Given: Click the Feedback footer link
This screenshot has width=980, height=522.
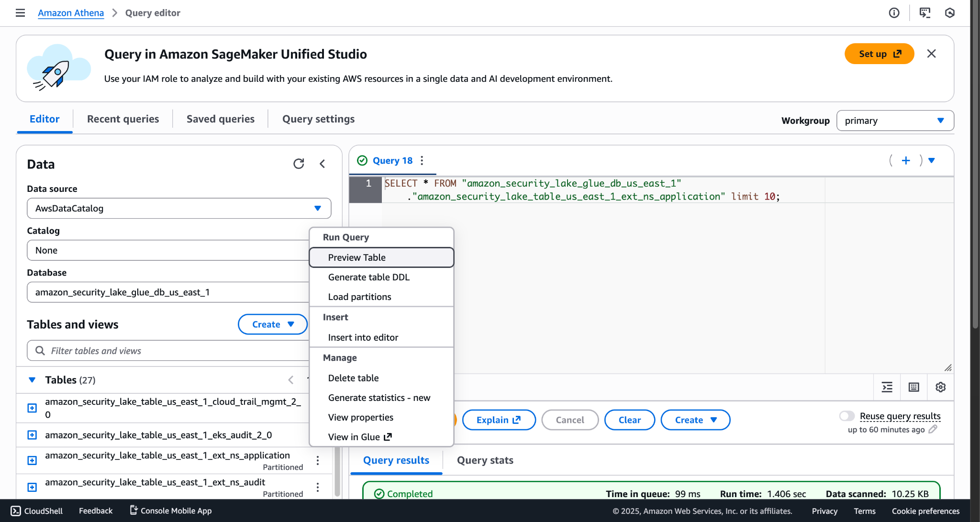Looking at the screenshot, I should 96,511.
